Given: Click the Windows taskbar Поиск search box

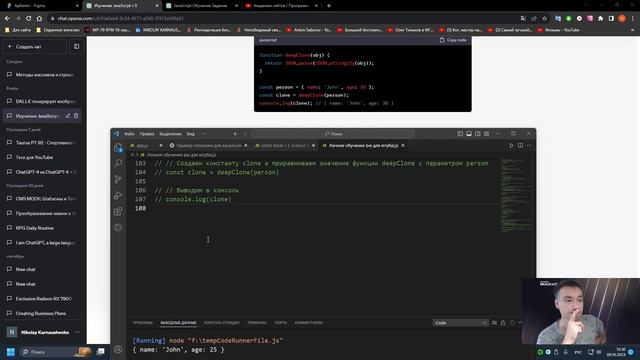Looking at the screenshot, I should [x=56, y=352].
